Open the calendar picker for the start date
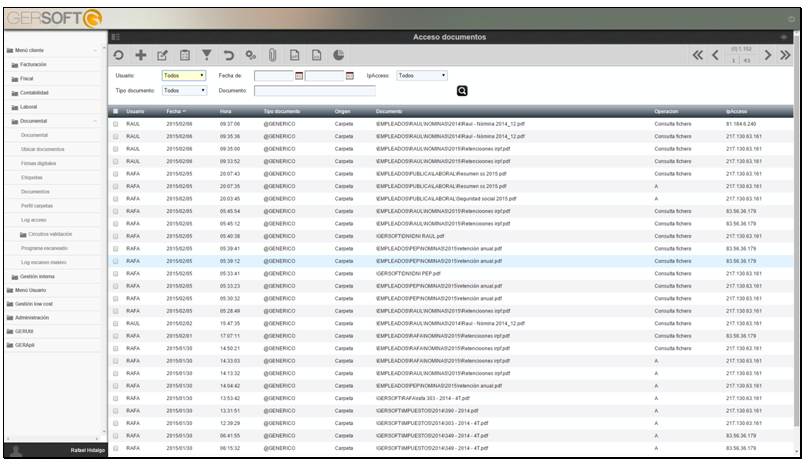 299,76
